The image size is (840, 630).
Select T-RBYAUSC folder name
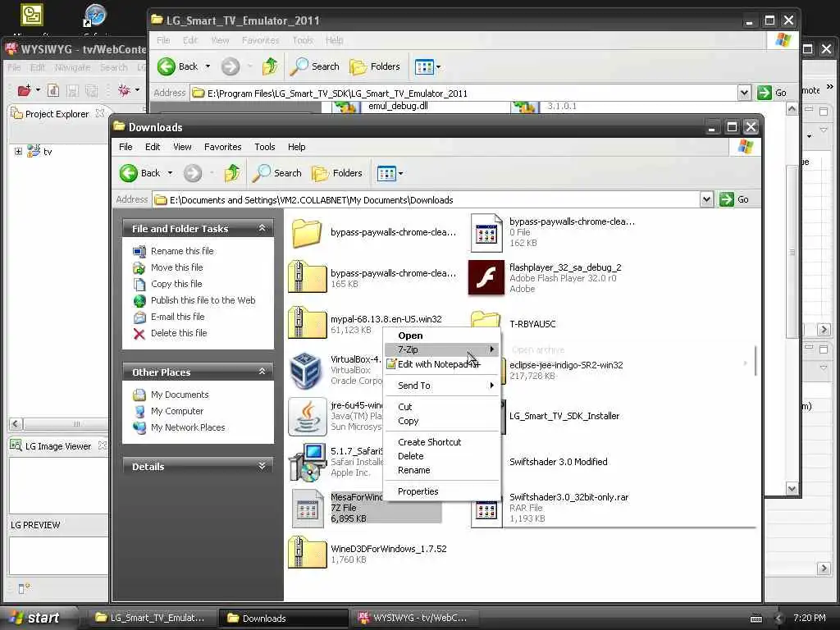pos(532,324)
